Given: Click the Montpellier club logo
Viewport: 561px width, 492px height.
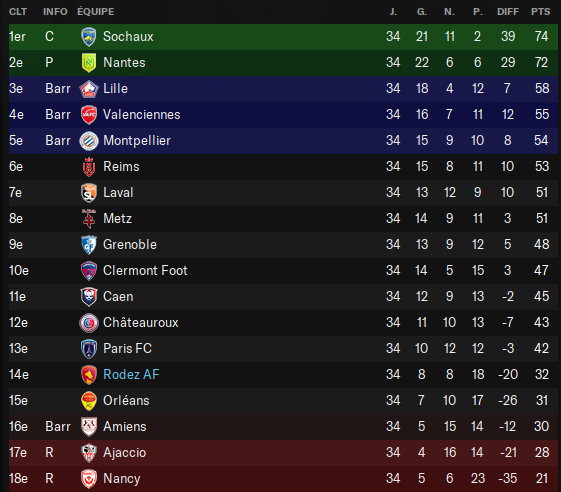Looking at the screenshot, I should coord(89,141).
